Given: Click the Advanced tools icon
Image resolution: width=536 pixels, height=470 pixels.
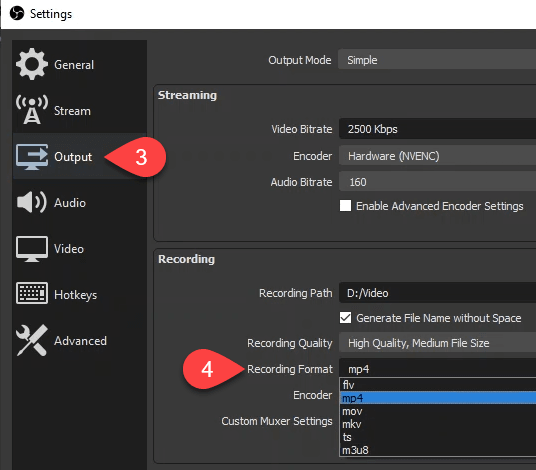Looking at the screenshot, I should click(x=32, y=340).
